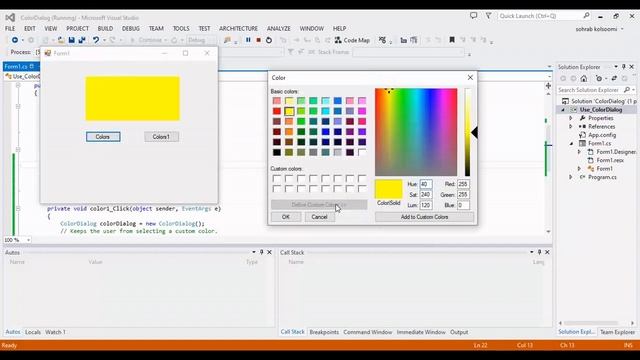Click the Visual Studio logo icon

click(x=10, y=18)
